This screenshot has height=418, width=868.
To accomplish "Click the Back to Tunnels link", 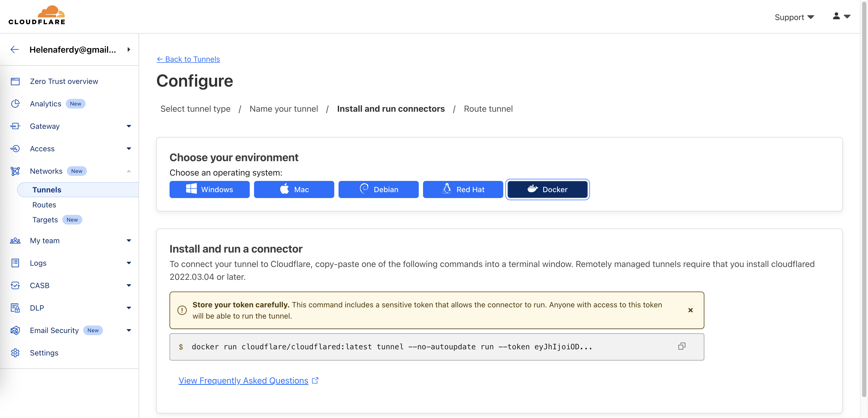I will click(188, 59).
